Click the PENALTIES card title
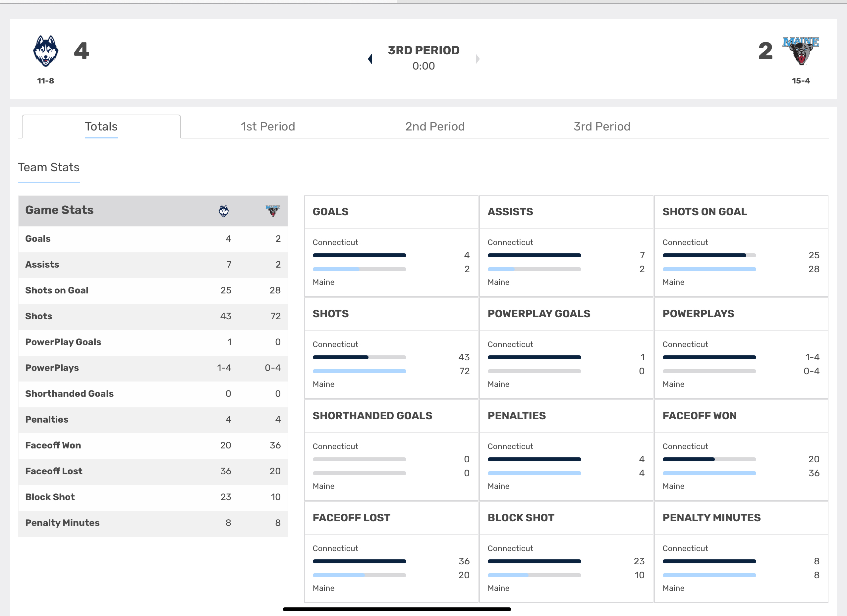This screenshot has height=616, width=847. [x=517, y=416]
